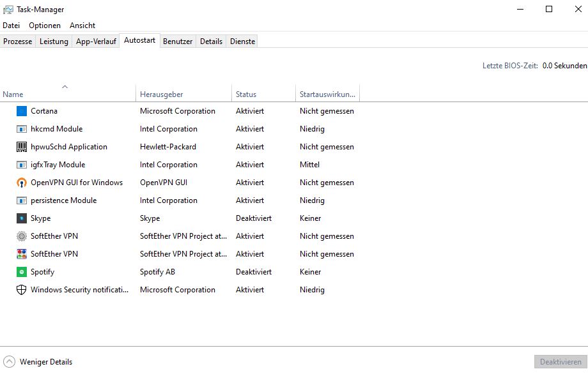Image resolution: width=588 pixels, height=376 pixels.
Task: Click the Spotify AB publisher cell
Action: [157, 272]
